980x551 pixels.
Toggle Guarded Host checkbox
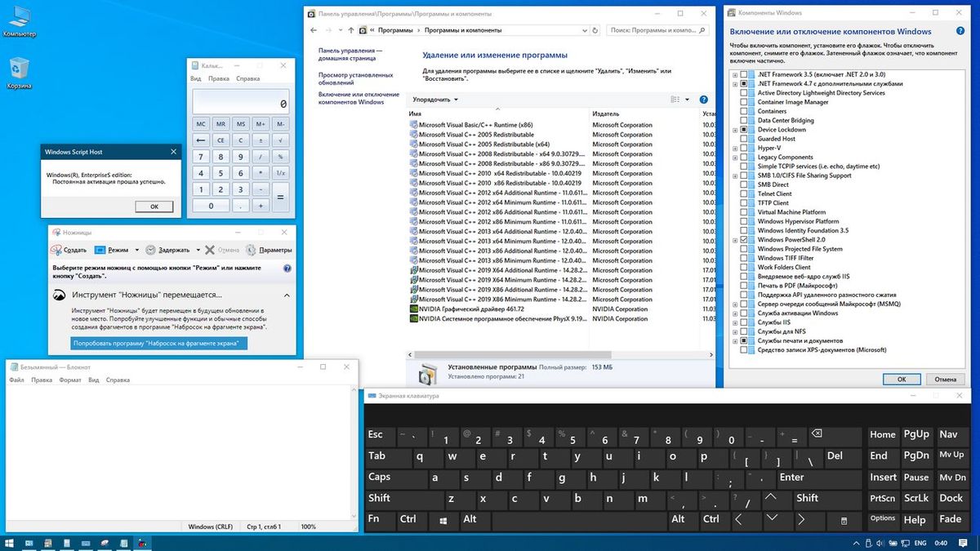pyautogui.click(x=743, y=139)
